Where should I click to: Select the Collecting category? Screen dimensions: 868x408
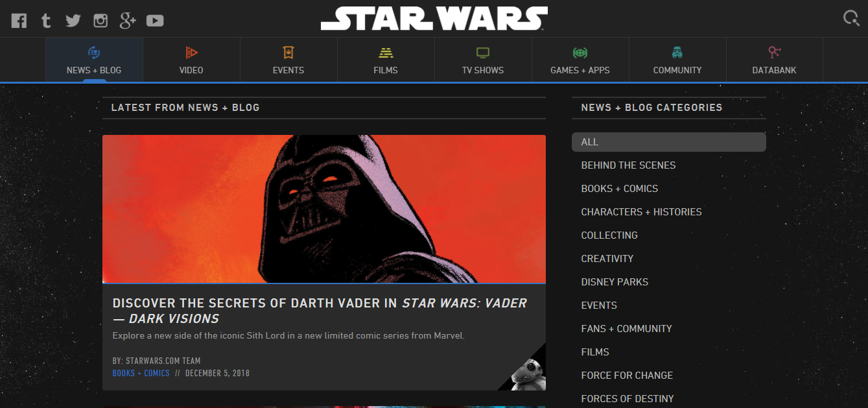click(x=609, y=235)
